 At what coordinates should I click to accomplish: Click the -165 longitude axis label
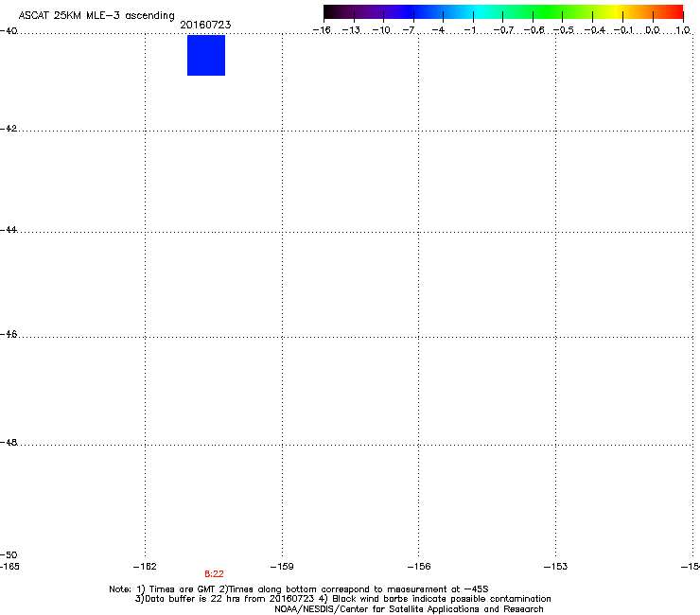pyautogui.click(x=9, y=567)
